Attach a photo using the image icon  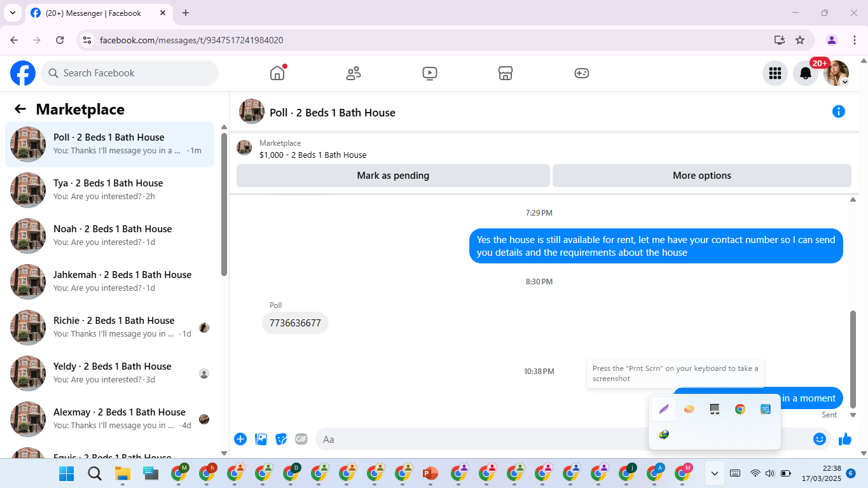pyautogui.click(x=261, y=439)
